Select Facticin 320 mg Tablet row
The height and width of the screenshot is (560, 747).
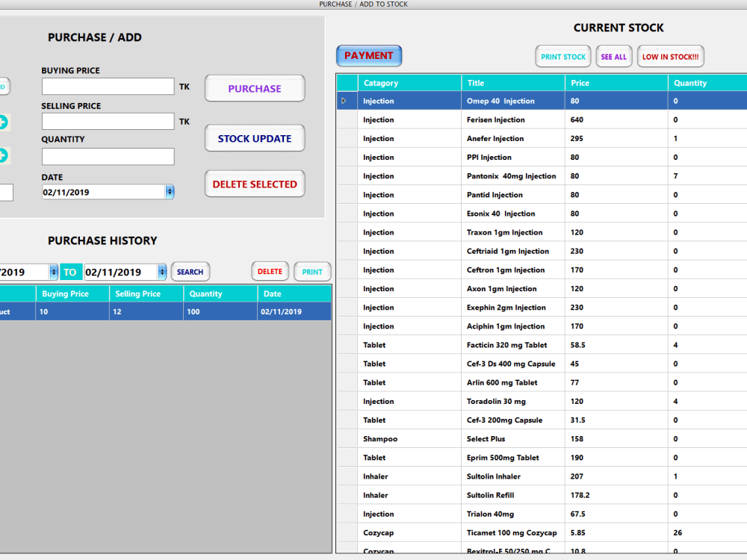pyautogui.click(x=542, y=345)
